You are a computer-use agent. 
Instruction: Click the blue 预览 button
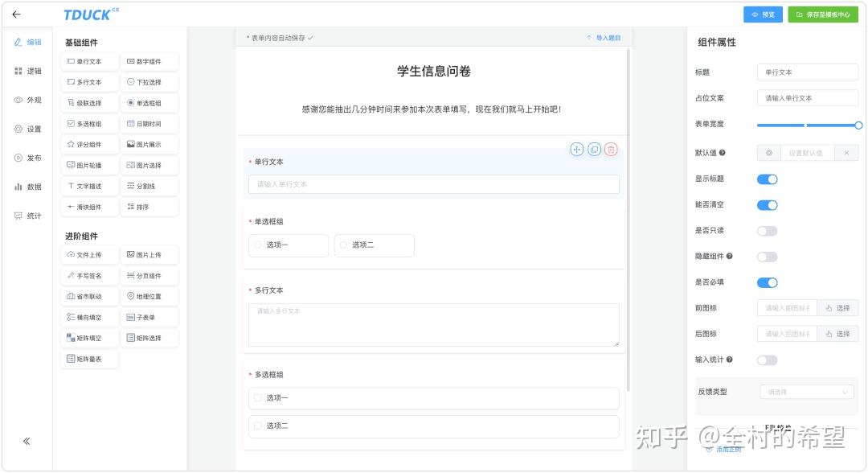[x=763, y=15]
